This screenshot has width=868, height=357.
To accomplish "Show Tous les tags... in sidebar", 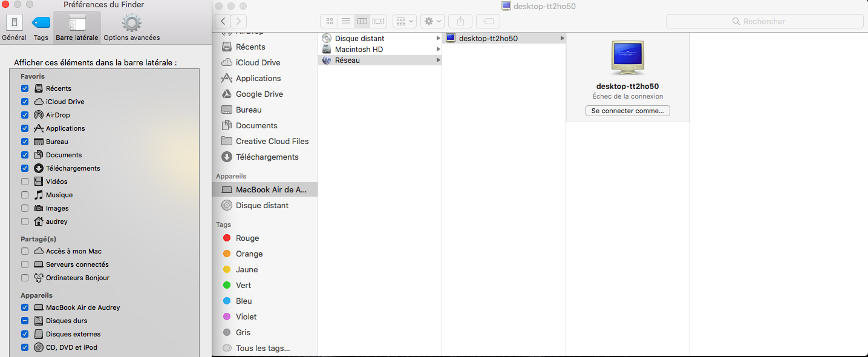I will coord(264,348).
